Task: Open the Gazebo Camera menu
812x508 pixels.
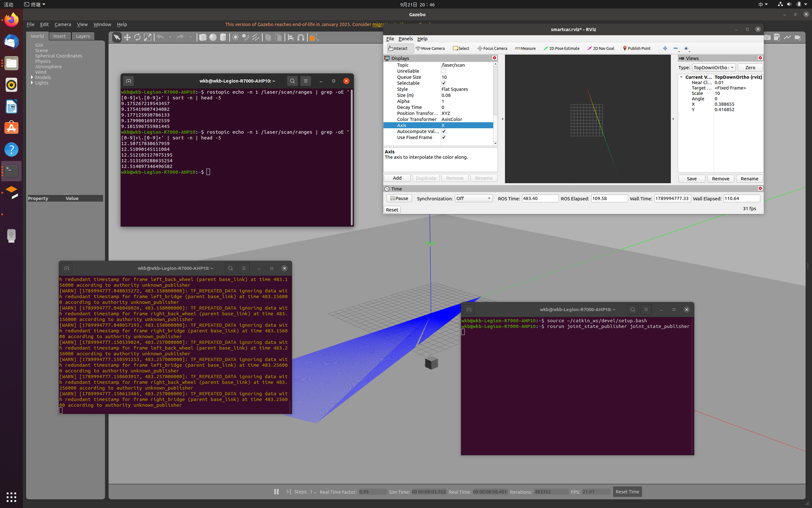Action: coord(63,24)
